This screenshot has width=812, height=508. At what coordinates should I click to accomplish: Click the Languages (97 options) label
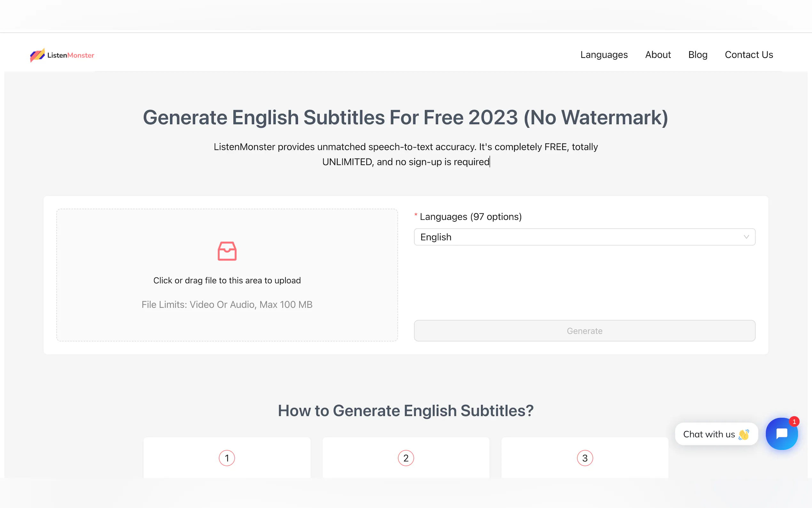point(470,217)
